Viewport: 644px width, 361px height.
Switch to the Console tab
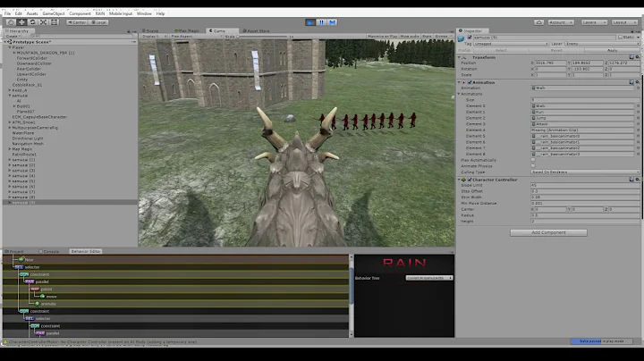click(x=49, y=251)
